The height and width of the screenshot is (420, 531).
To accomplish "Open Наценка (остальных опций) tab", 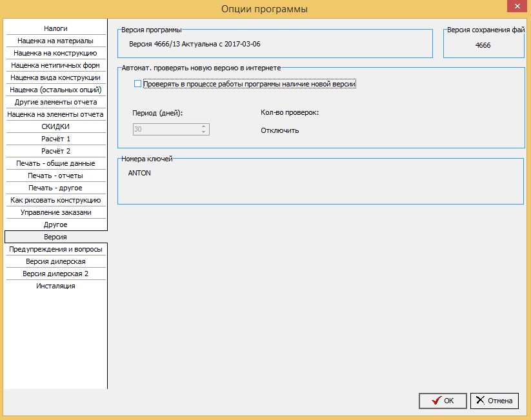I will [55, 90].
